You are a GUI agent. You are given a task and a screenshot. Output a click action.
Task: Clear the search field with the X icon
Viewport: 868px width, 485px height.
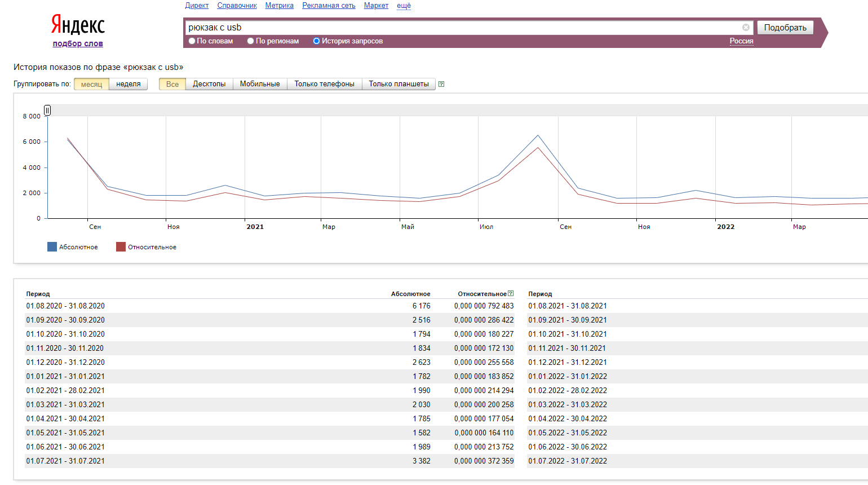click(746, 28)
